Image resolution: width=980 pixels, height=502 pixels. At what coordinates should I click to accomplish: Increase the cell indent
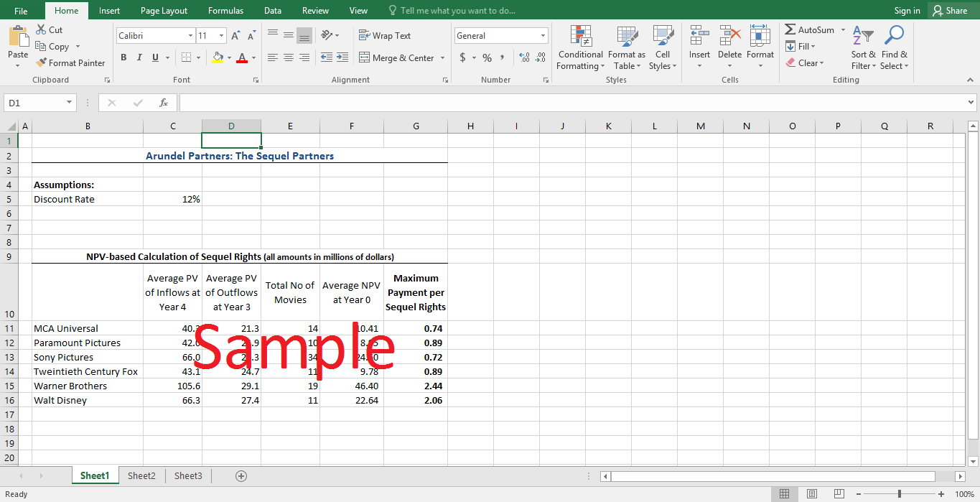342,57
